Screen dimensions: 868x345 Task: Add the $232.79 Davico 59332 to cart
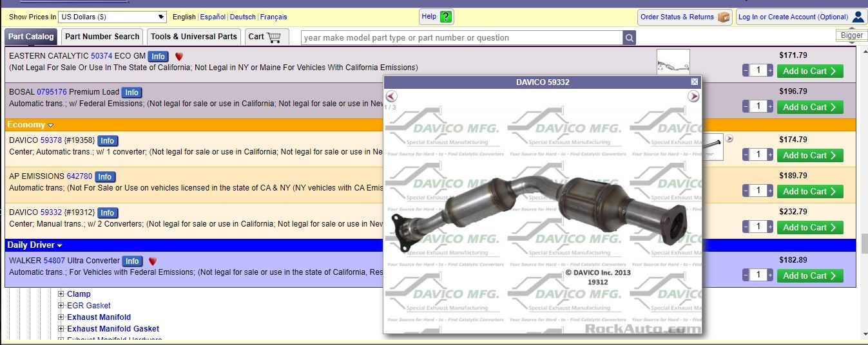810,227
